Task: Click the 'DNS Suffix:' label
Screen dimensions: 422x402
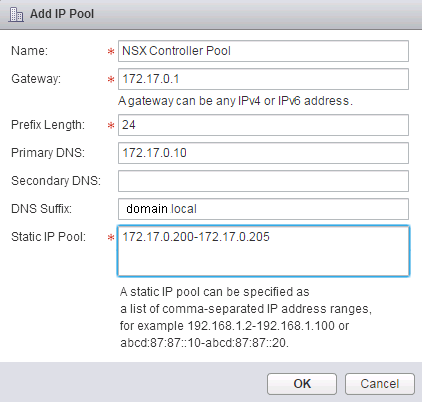Action: pos(41,209)
